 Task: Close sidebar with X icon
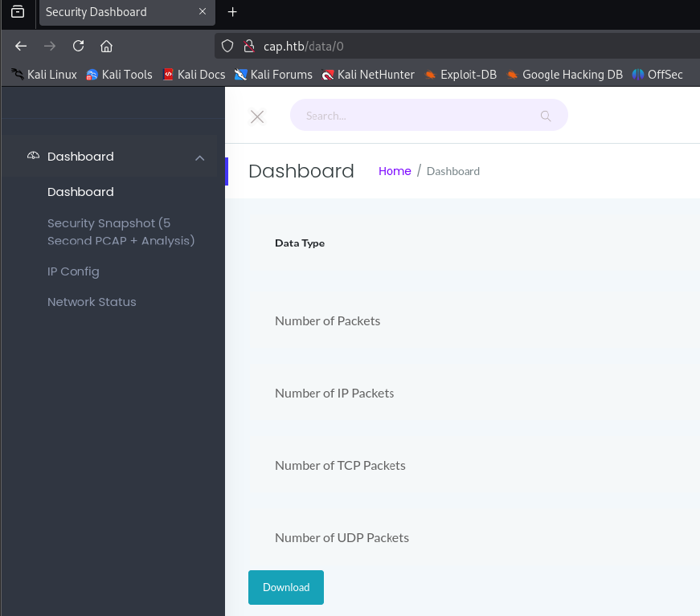257,117
